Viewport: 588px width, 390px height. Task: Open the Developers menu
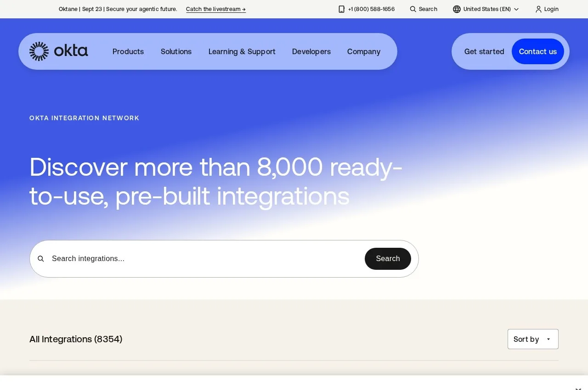pos(311,51)
